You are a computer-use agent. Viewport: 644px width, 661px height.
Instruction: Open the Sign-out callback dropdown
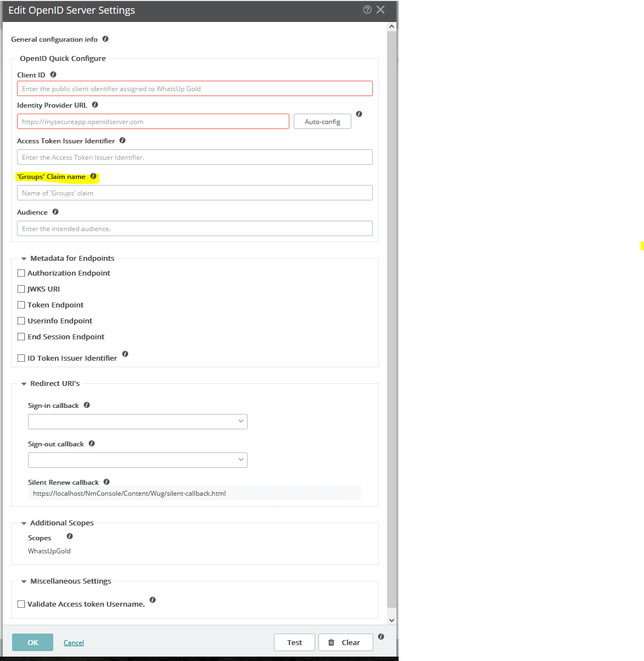pyautogui.click(x=240, y=460)
